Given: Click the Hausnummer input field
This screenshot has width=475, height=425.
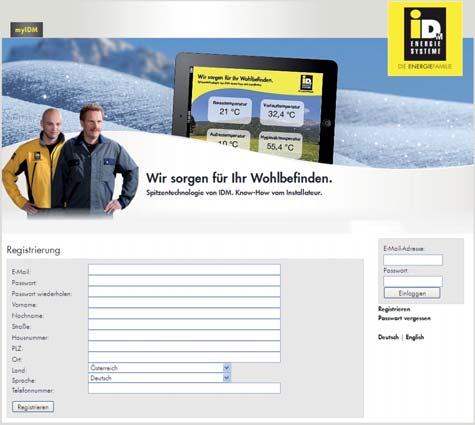Looking at the screenshot, I should tap(184, 335).
